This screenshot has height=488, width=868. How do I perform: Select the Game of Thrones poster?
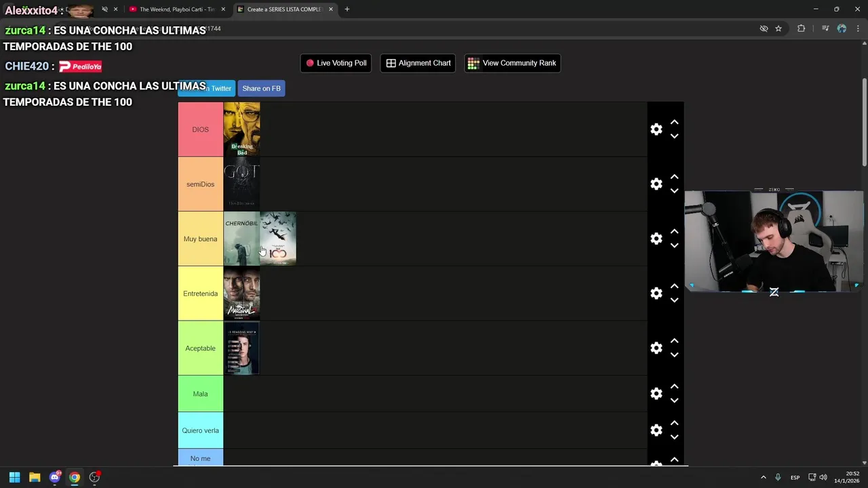point(241,184)
